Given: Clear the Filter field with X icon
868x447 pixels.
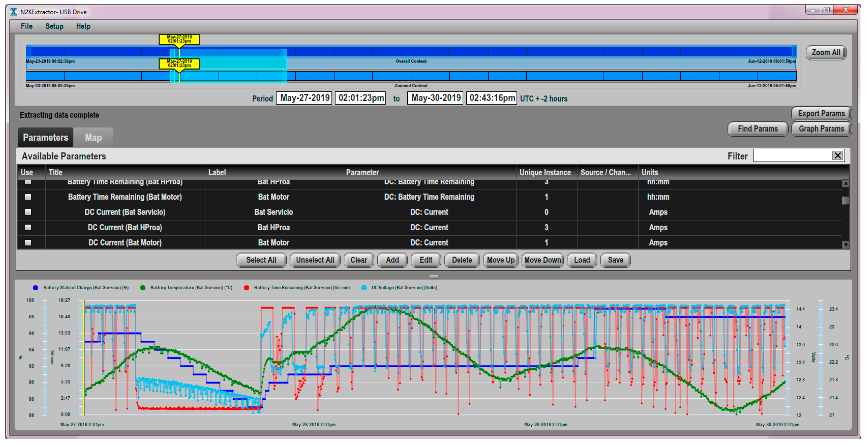Looking at the screenshot, I should [x=837, y=155].
